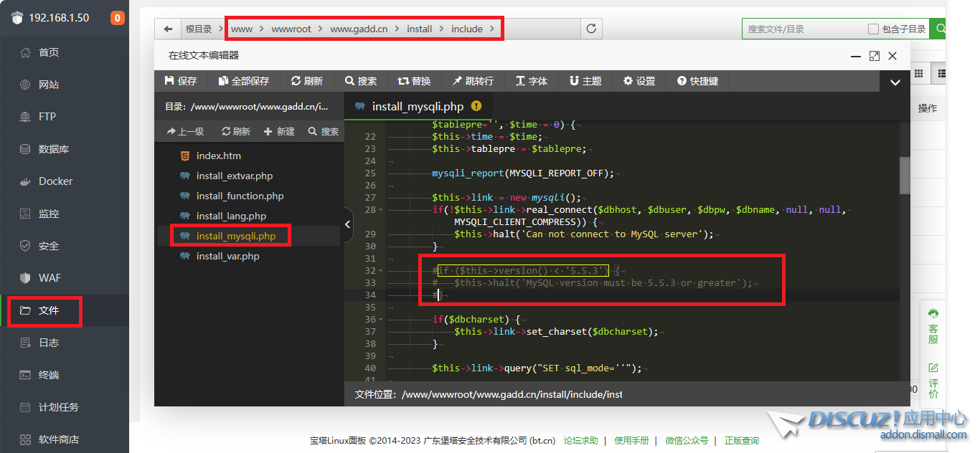Click 保存 in the editor toolbar
The height and width of the screenshot is (453, 980).
pyautogui.click(x=181, y=81)
